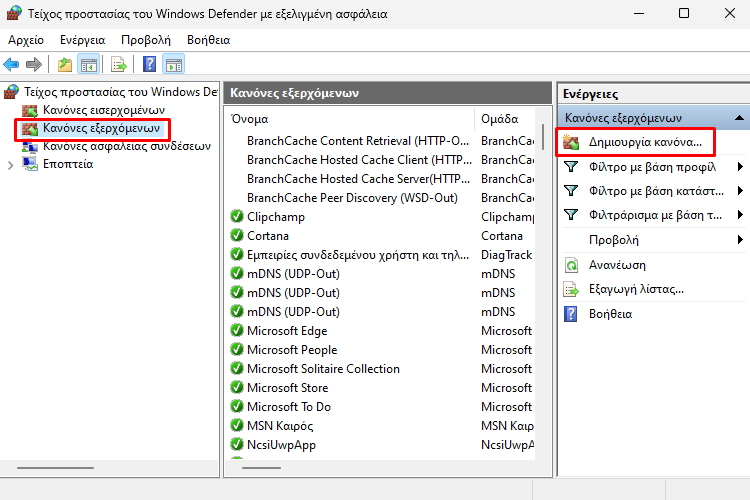This screenshot has height=500, width=750.
Task: Select Κανόνες εισερχομένων in the tree
Action: 104,110
